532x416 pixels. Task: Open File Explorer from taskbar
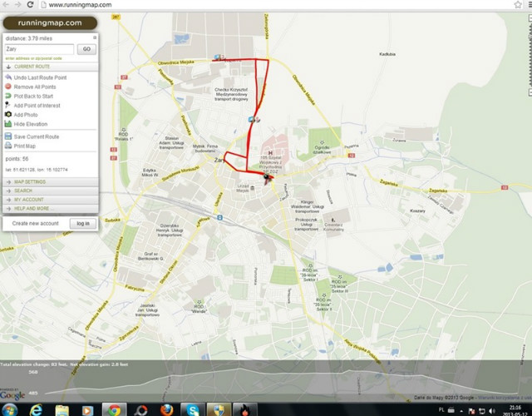coord(62,410)
